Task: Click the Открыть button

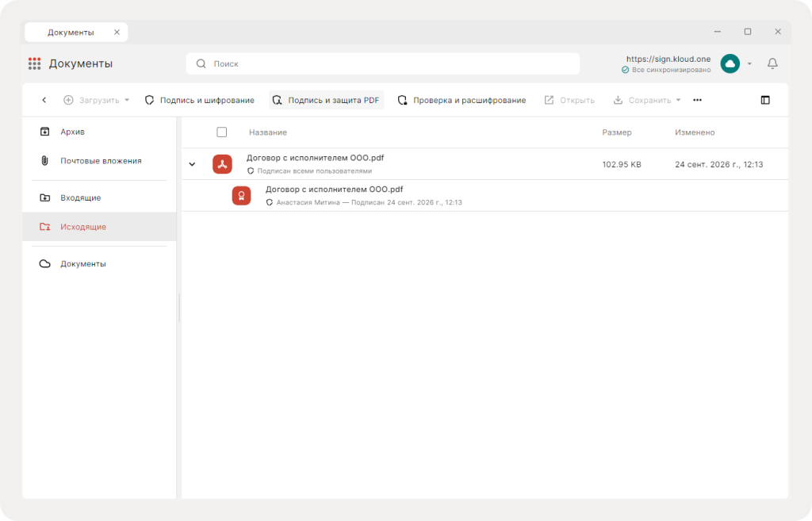Action: [569, 100]
